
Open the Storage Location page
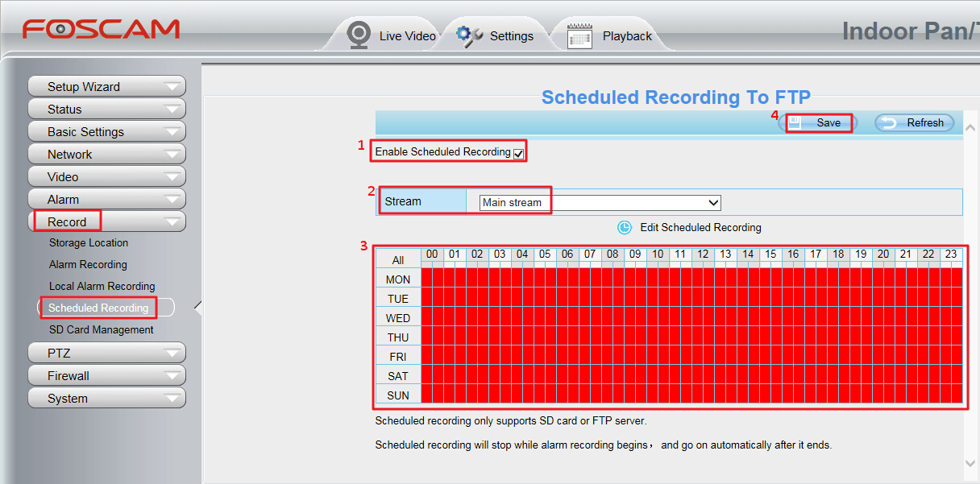tap(89, 242)
